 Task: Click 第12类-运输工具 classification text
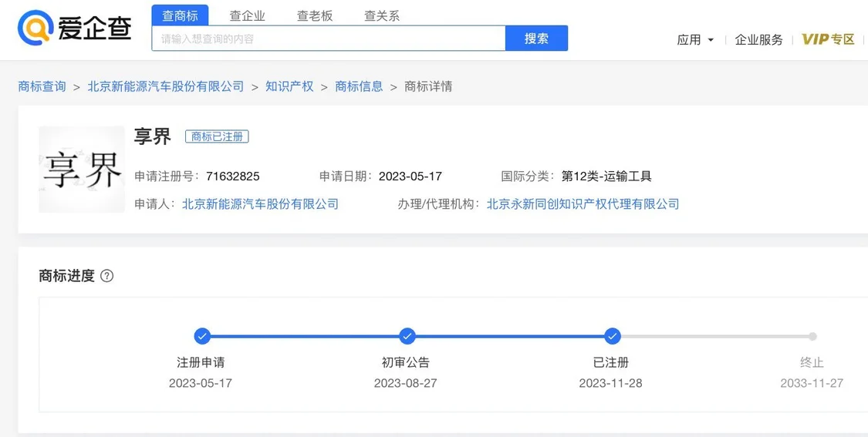[606, 176]
